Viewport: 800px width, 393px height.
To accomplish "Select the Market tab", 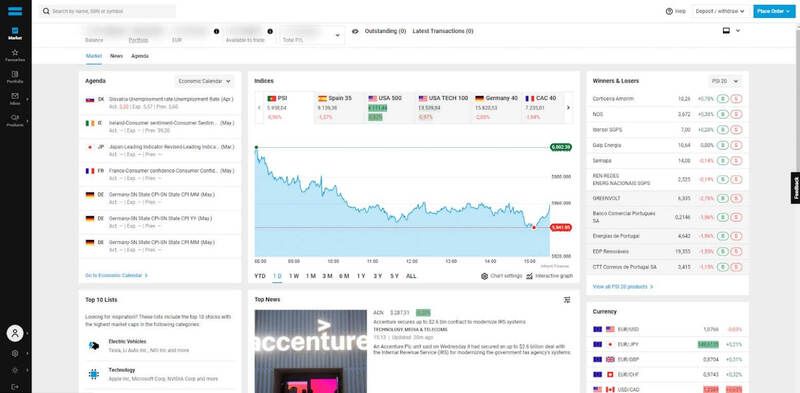I will coord(93,56).
